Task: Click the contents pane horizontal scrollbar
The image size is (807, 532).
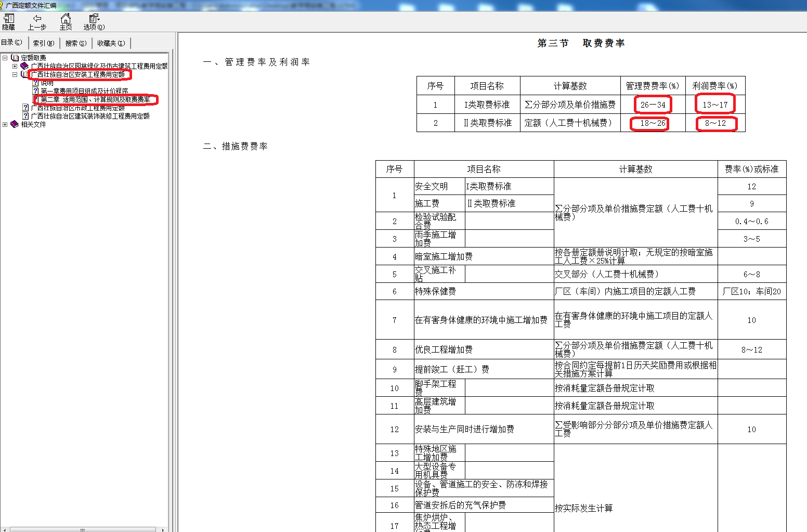Action: [x=82, y=529]
